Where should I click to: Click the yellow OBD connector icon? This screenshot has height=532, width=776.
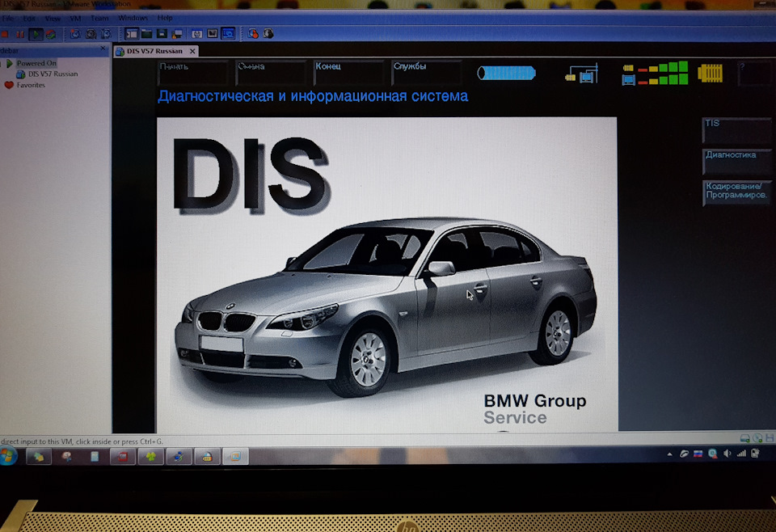[710, 74]
